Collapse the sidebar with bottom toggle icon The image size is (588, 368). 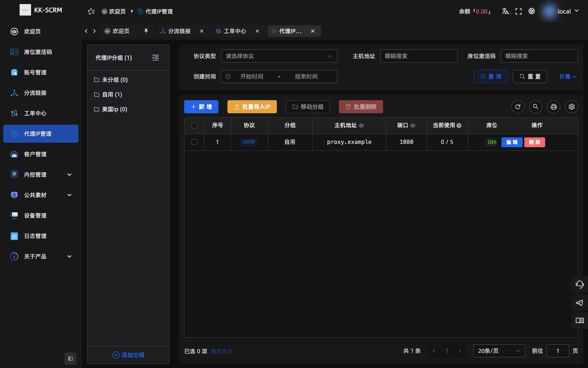coord(71,359)
